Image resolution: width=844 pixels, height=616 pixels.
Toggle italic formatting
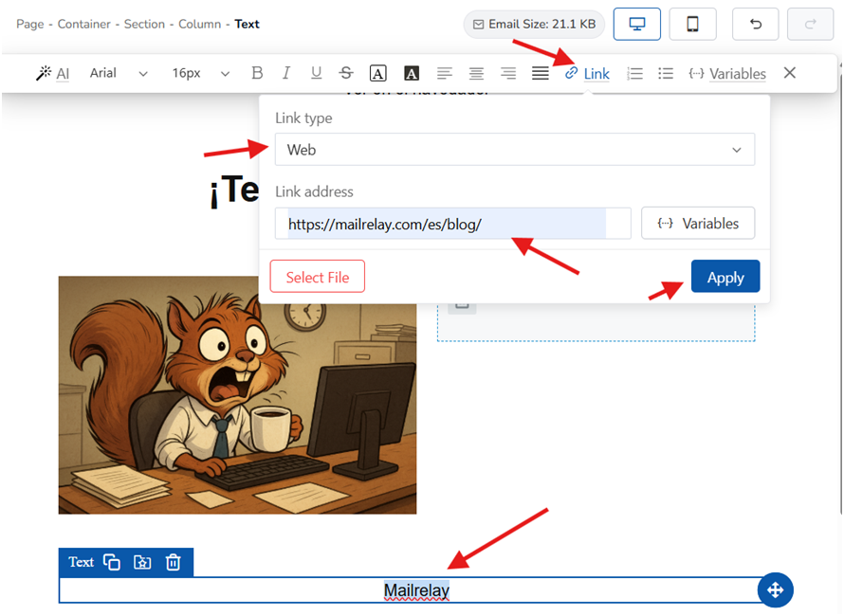point(285,73)
